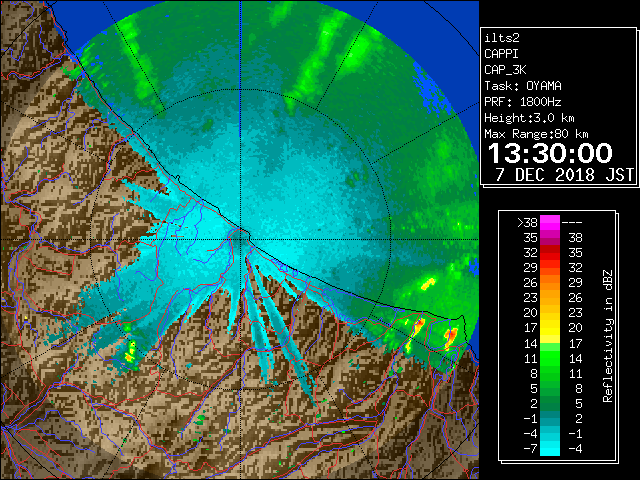640x480 pixels.
Task: Click the 'CAPPI' product label
Action: pos(501,54)
